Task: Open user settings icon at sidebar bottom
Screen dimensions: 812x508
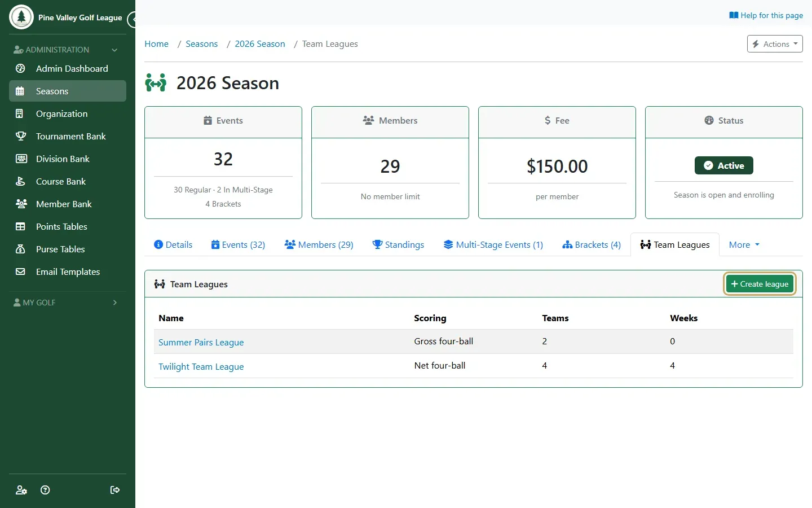Action: point(21,490)
